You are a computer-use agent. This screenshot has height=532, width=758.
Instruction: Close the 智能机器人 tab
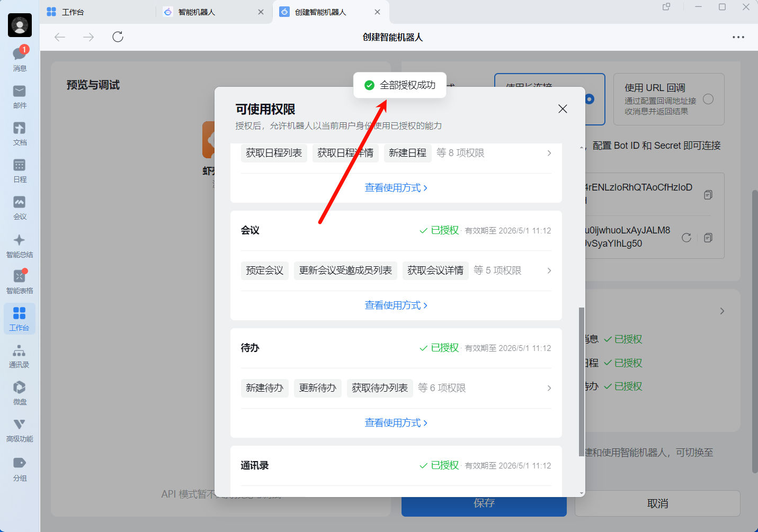click(261, 12)
